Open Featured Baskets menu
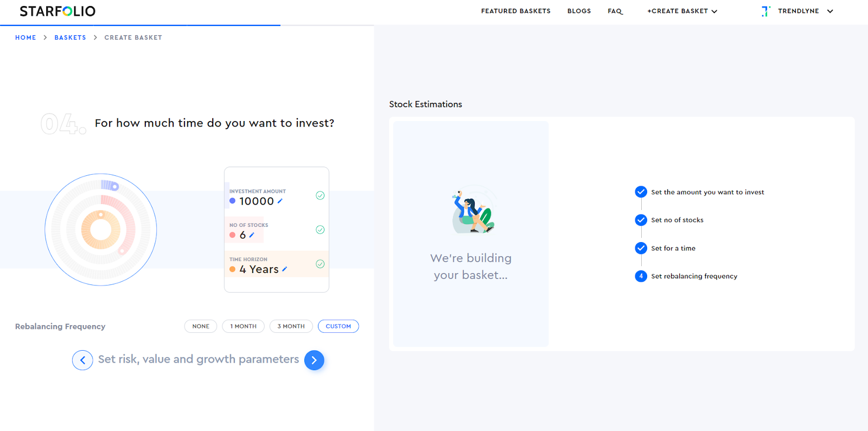 click(516, 11)
